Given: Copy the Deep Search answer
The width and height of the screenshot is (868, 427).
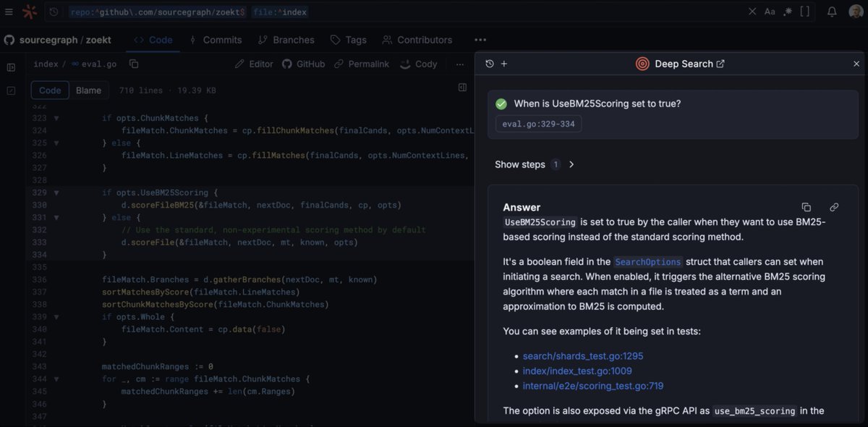Looking at the screenshot, I should coord(807,207).
